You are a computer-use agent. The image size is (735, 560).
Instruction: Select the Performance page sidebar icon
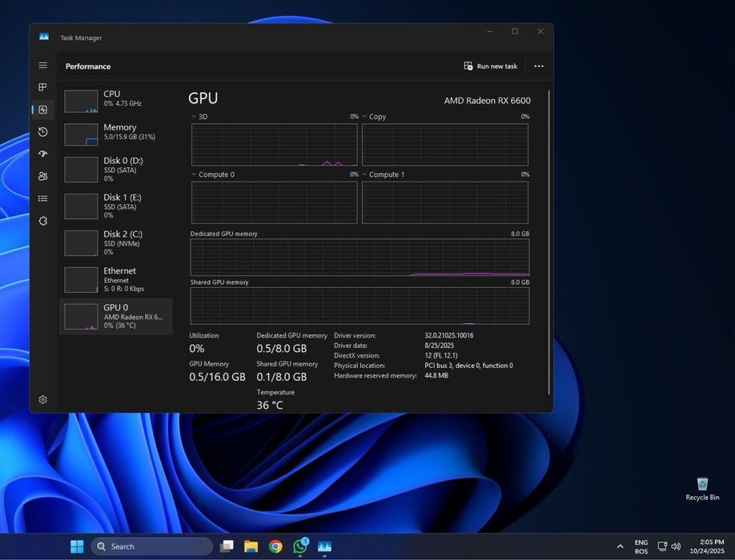42,110
